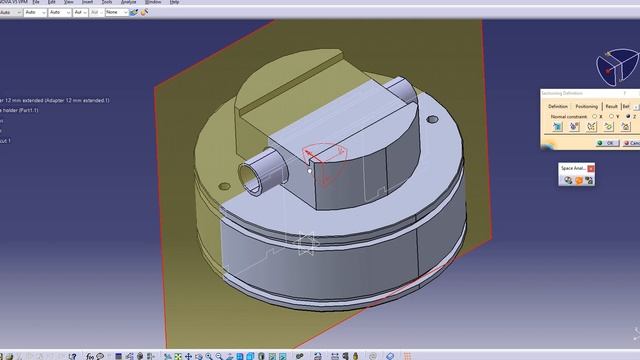Click the Zoom In magnifier
Screen dimensions: 640x360
(x=209, y=356)
